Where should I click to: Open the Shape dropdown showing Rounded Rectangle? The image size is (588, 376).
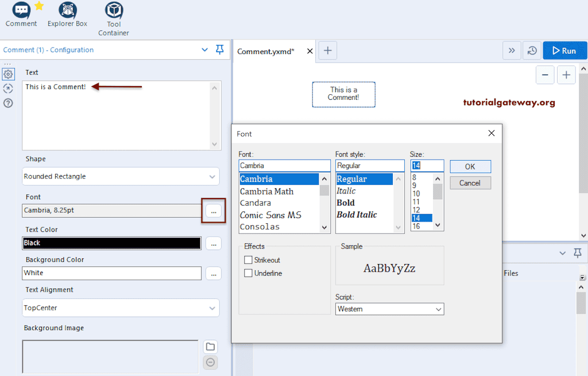(x=121, y=176)
